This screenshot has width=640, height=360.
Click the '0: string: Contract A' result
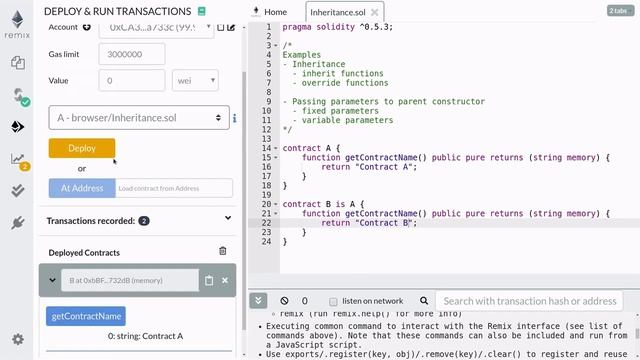145,336
